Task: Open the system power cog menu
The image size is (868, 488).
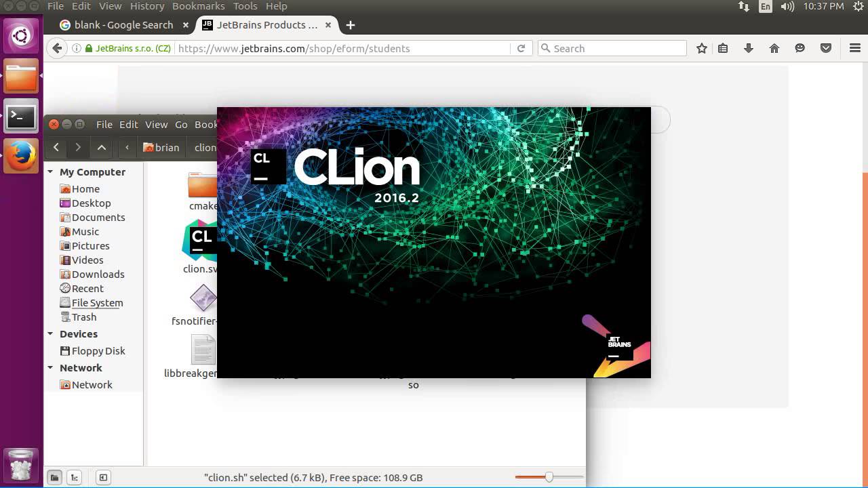Action: tap(858, 6)
